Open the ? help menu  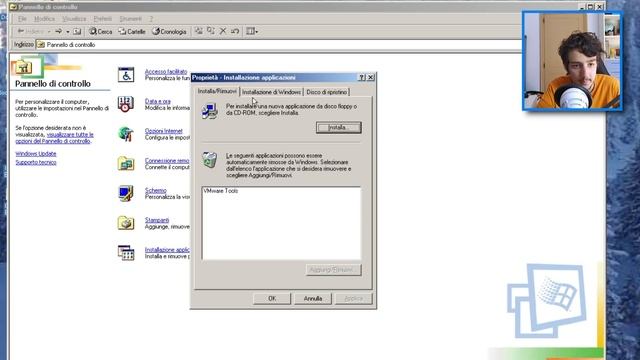point(151,19)
